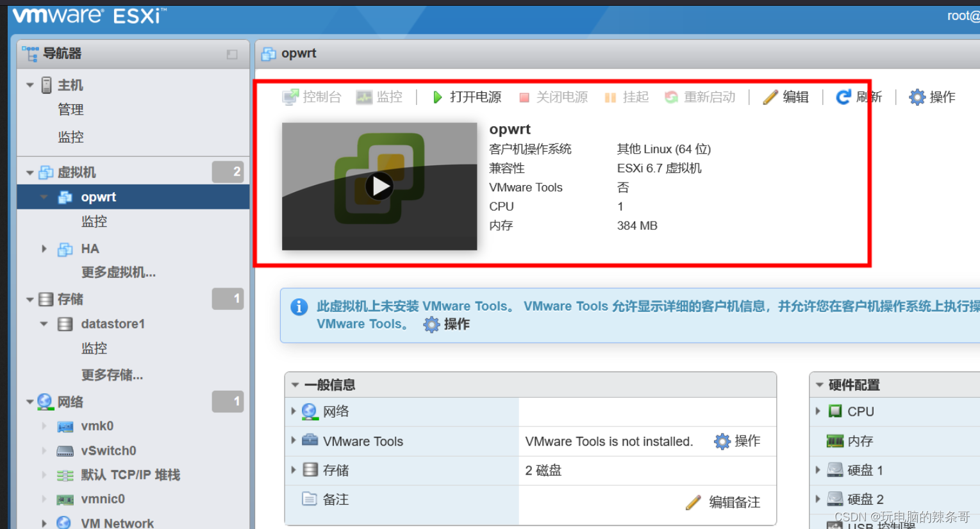The height and width of the screenshot is (529, 980).
Task: Power on the VM with 打开电源
Action: tap(467, 97)
